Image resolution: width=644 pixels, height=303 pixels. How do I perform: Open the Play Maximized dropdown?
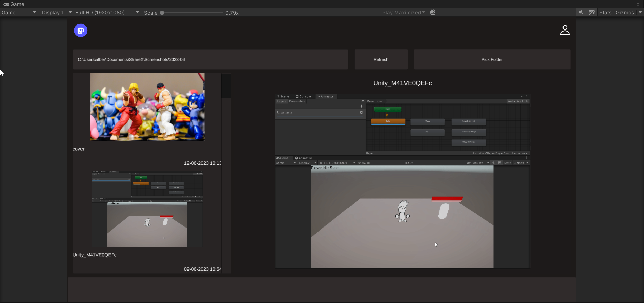tap(404, 12)
